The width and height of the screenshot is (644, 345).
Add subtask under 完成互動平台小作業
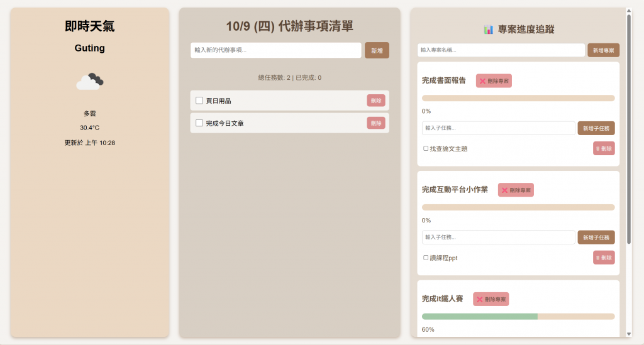pos(596,237)
